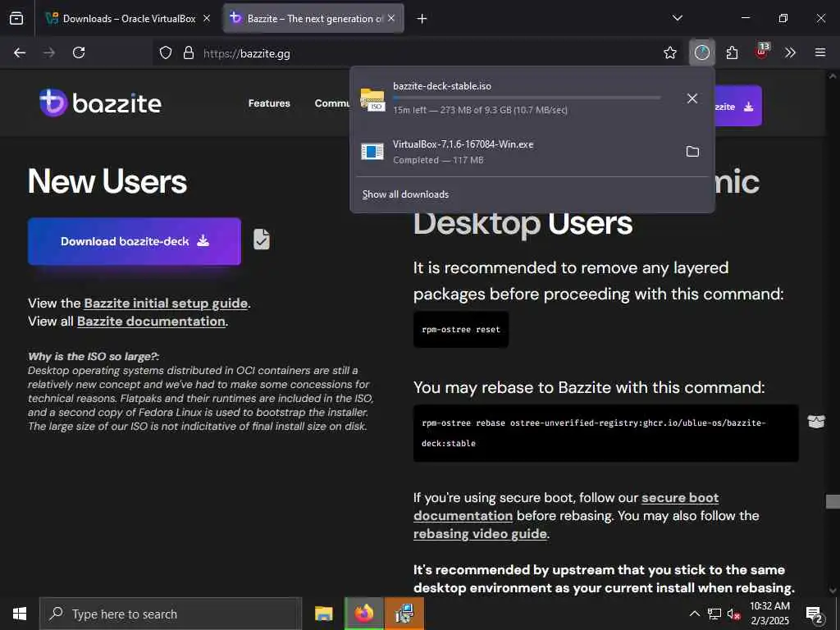Go back to previous page

click(20, 52)
